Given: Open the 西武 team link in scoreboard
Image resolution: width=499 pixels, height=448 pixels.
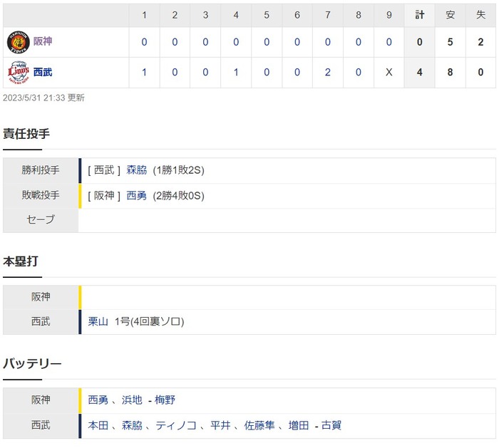Looking at the screenshot, I should [43, 72].
